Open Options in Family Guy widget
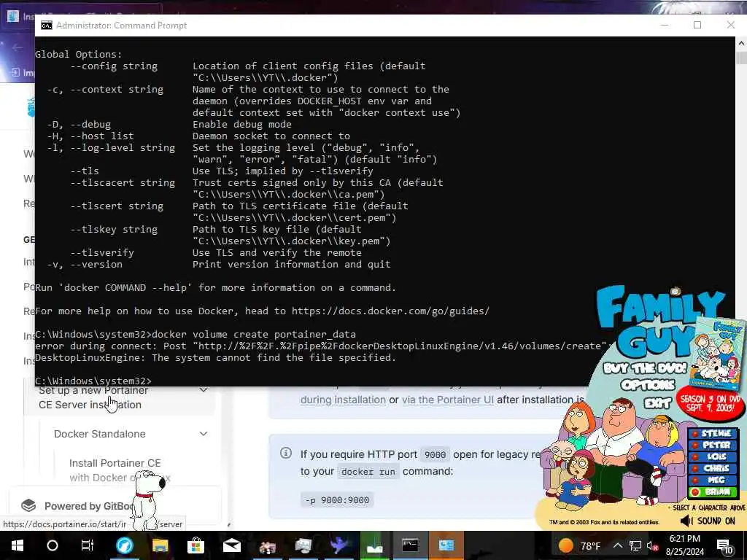 click(648, 385)
